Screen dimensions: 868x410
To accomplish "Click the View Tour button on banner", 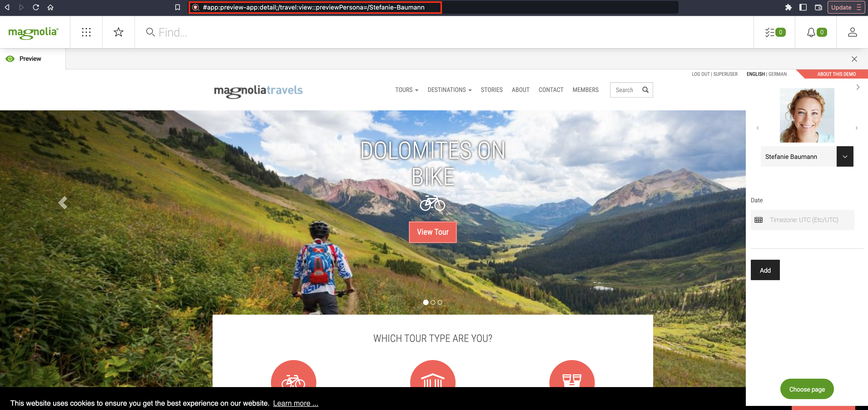I will coord(432,232).
